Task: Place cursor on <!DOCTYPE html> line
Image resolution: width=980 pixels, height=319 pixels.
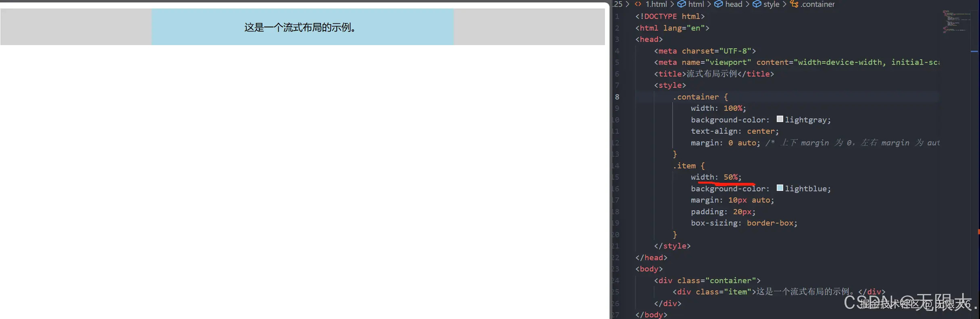Action: [x=670, y=17]
